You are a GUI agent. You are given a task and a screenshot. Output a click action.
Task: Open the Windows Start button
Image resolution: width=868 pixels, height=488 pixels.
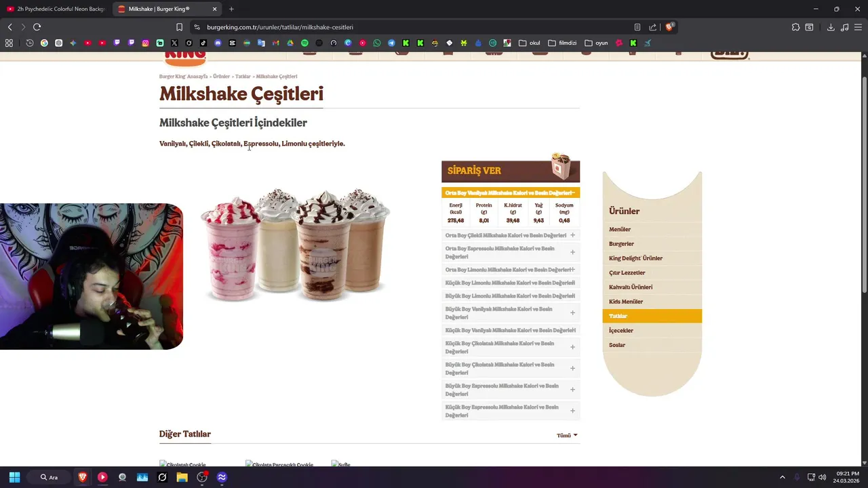coord(14,477)
